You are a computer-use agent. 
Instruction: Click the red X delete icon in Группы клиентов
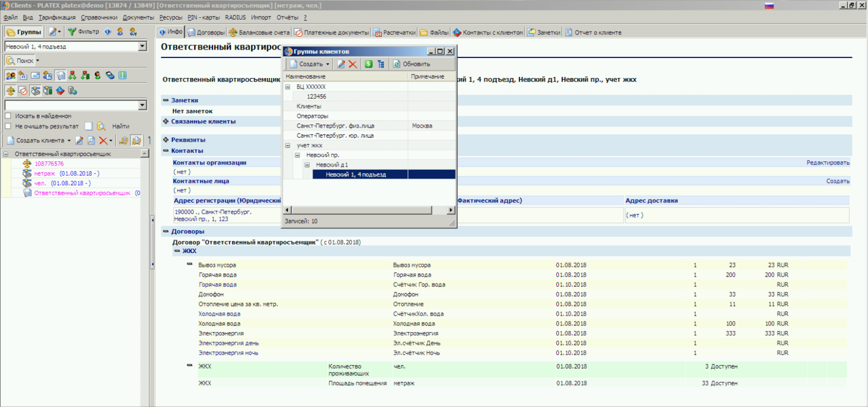click(x=353, y=64)
